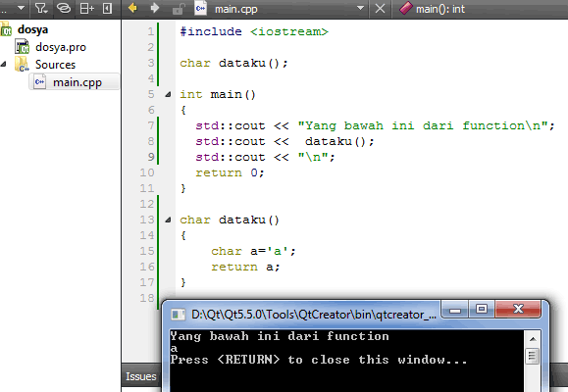This screenshot has height=392, width=568.
Task: Collapse the Sources folder arrow
Action: pyautogui.click(x=4, y=64)
